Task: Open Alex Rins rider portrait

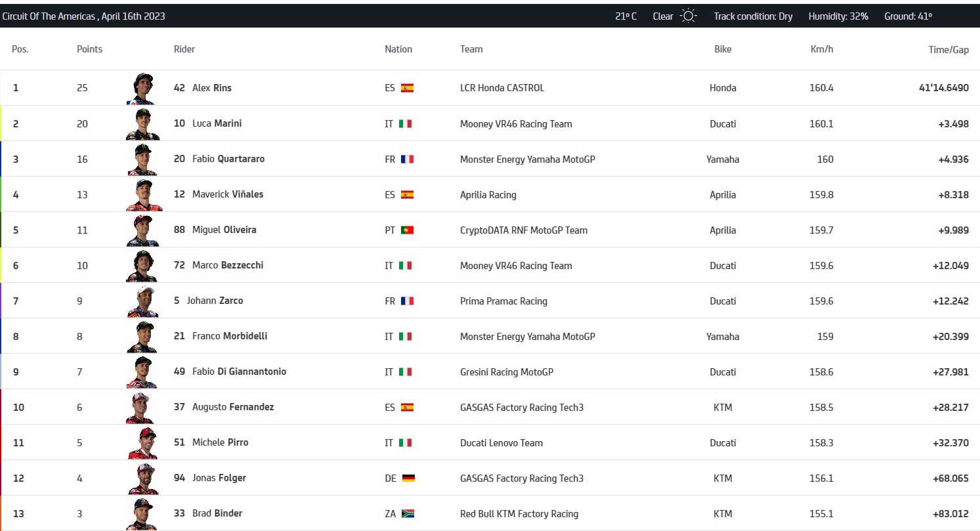Action: (x=141, y=89)
